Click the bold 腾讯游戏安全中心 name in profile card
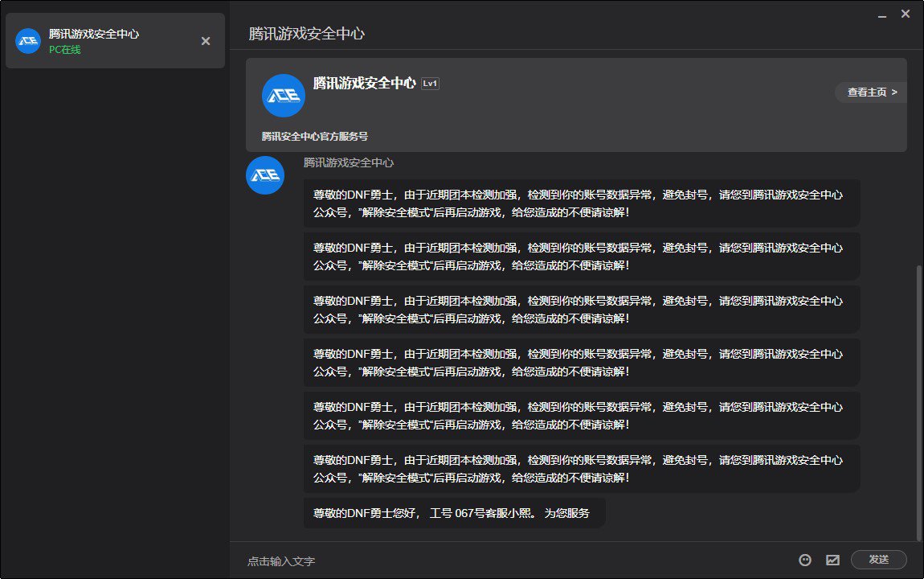The height and width of the screenshot is (579, 924). coord(364,83)
